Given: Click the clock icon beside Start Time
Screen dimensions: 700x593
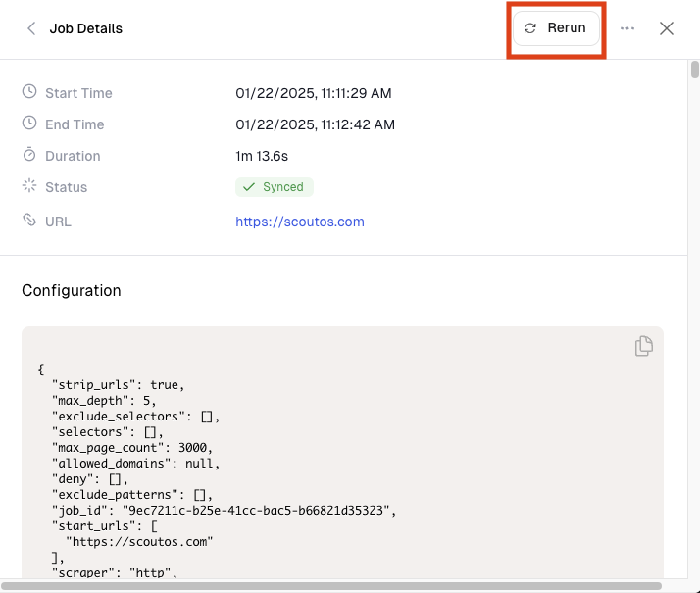Looking at the screenshot, I should pyautogui.click(x=29, y=92).
